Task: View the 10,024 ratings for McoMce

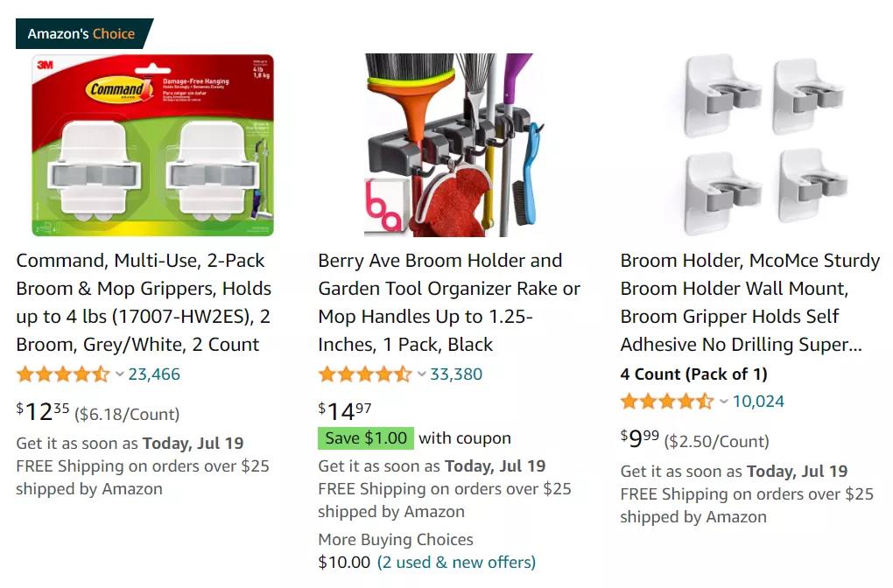Action: coord(758,402)
